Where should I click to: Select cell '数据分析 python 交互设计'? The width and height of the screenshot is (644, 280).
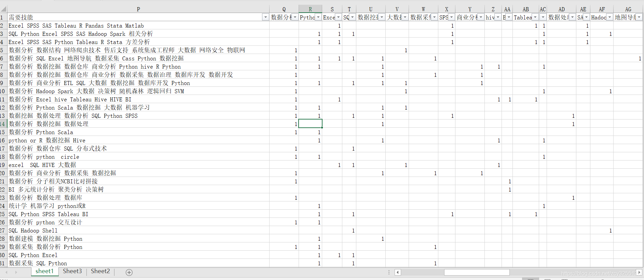tap(138, 222)
